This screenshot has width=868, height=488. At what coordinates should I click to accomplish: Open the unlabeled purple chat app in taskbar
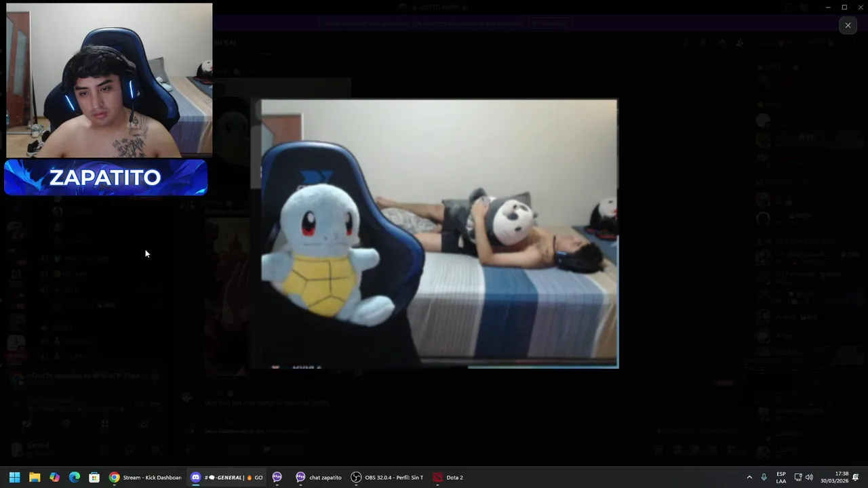pyautogui.click(x=277, y=477)
